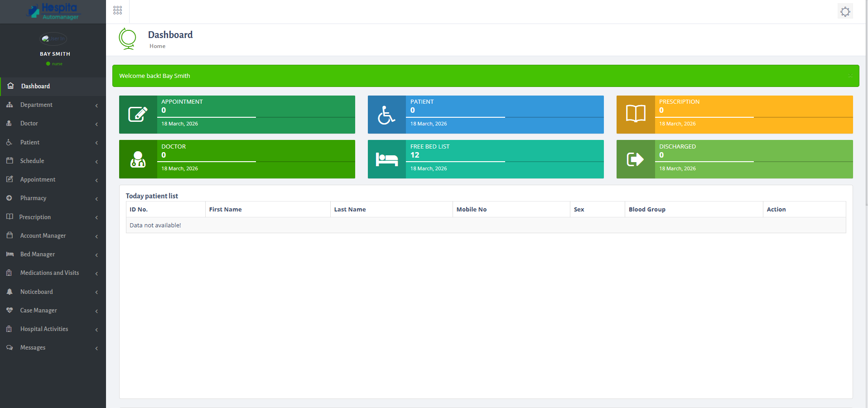Click the Case Manager heart icon
The height and width of the screenshot is (408, 868).
[x=10, y=310]
